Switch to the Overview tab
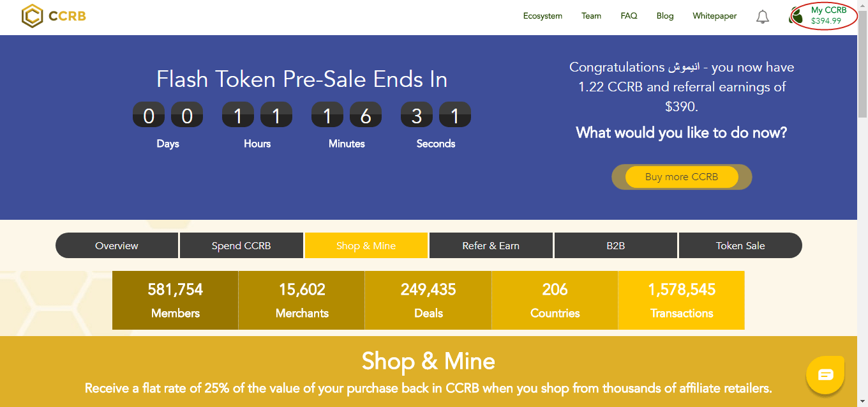Image resolution: width=868 pixels, height=407 pixels. tap(117, 245)
